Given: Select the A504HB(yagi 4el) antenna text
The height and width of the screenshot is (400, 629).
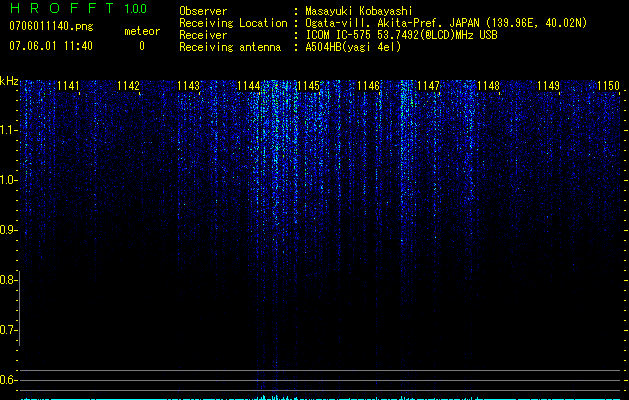Looking at the screenshot, I should (x=353, y=47).
